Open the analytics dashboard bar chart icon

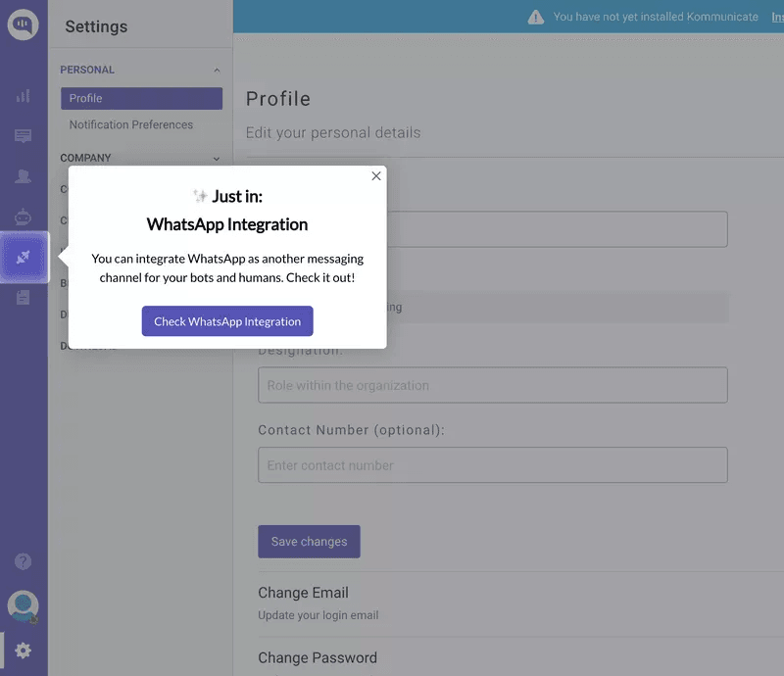tap(23, 96)
